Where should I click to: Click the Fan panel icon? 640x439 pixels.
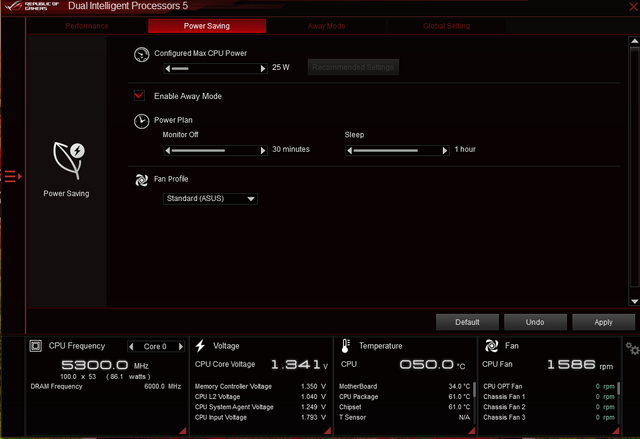[x=493, y=345]
